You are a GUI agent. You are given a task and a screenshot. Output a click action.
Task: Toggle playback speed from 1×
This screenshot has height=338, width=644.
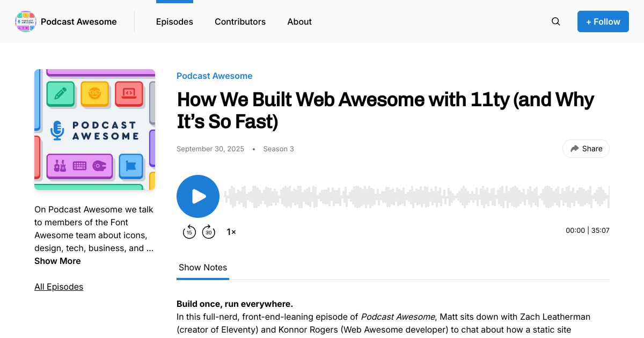point(231,232)
